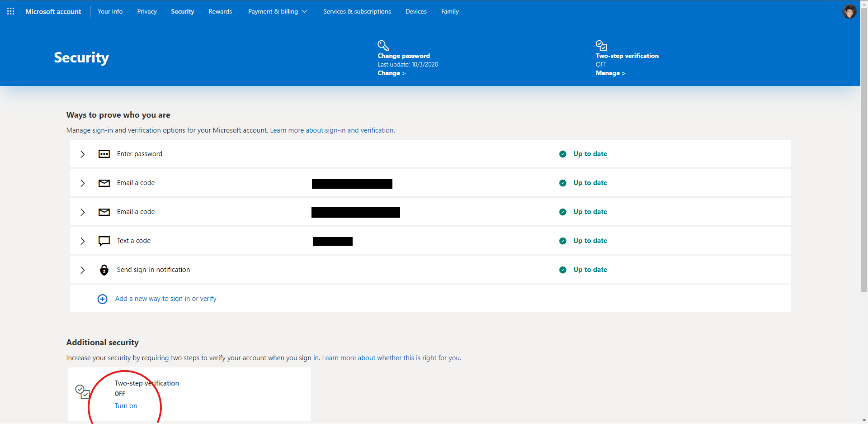The width and height of the screenshot is (868, 424).
Task: Click Up to date for second Email a code
Action: coord(590,212)
